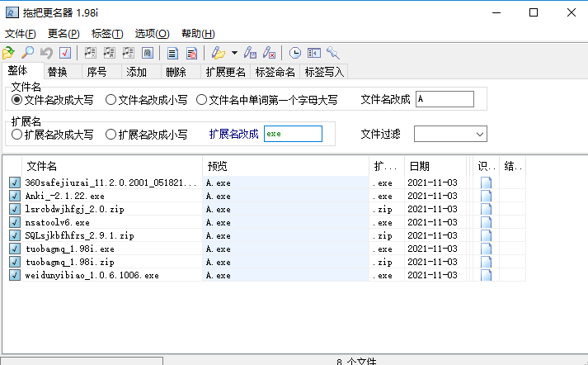
Task: Click the 简 simplified Chinese conversion icon
Action: coord(148,53)
